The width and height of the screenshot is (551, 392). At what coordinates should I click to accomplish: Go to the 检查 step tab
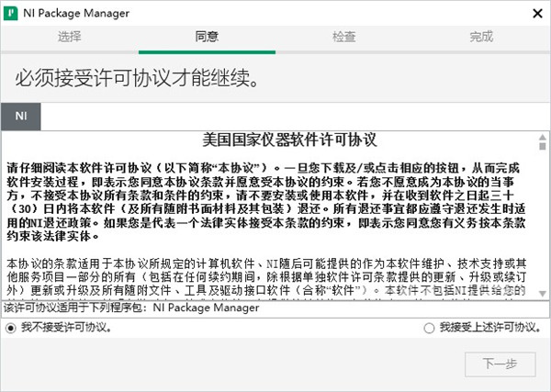(344, 37)
